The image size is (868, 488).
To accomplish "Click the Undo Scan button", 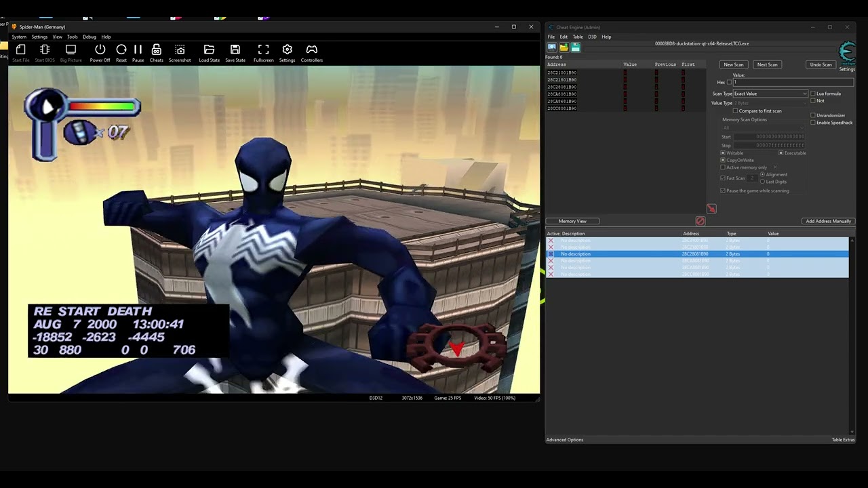I will pos(821,64).
